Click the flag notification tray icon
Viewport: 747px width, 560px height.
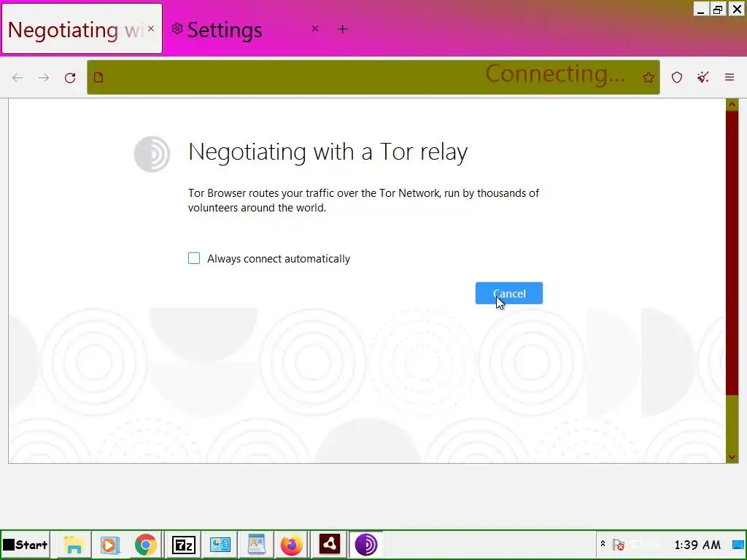click(619, 544)
